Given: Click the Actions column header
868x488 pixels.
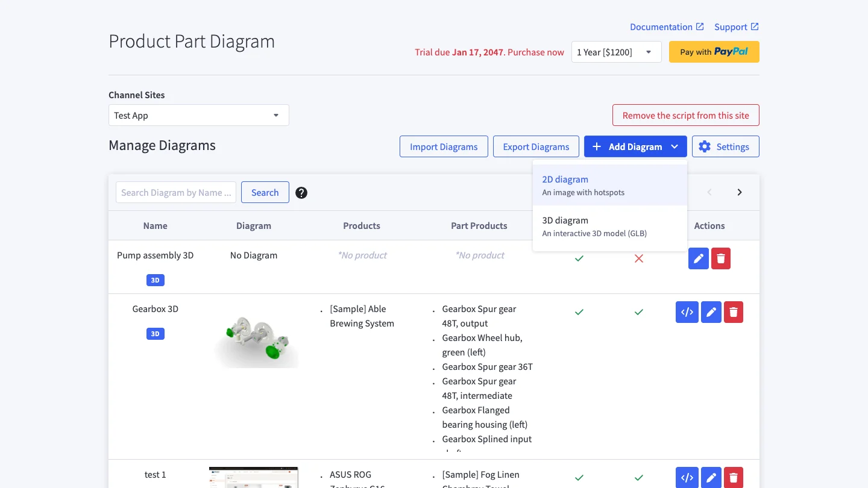Looking at the screenshot, I should 709,226.
